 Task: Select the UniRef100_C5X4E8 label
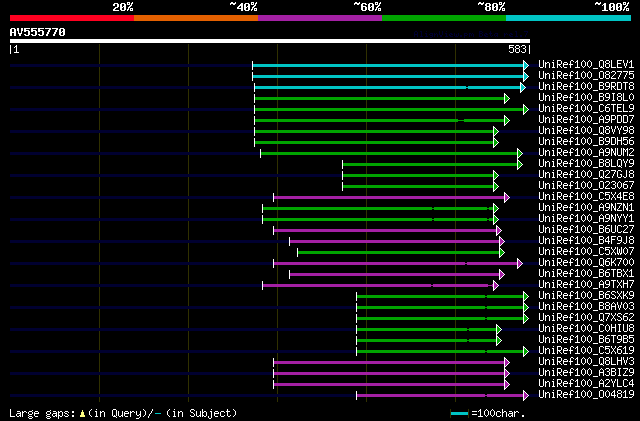pyautogui.click(x=586, y=196)
